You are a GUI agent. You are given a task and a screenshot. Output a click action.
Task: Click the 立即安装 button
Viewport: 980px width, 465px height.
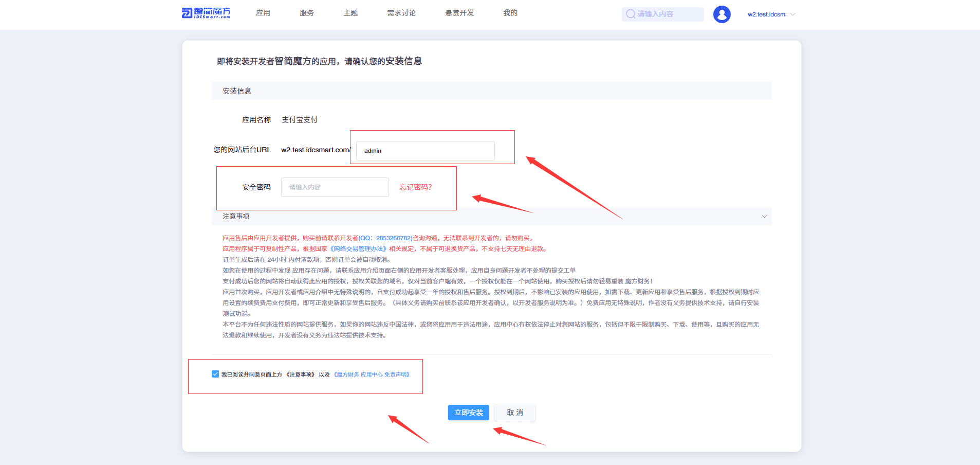coord(469,413)
